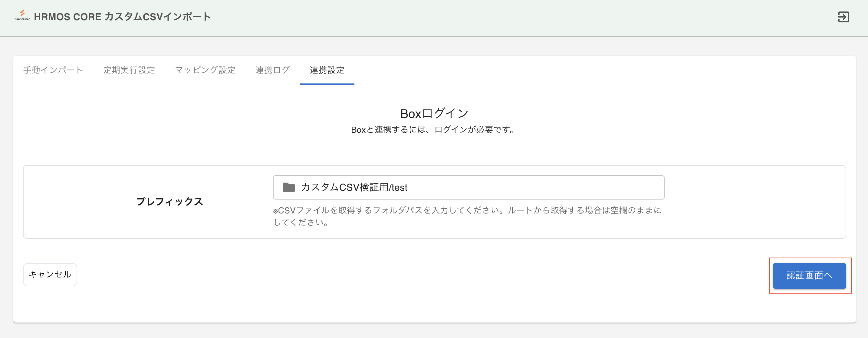Click the folder icon in prefix field
The height and width of the screenshot is (338, 868).
(288, 187)
